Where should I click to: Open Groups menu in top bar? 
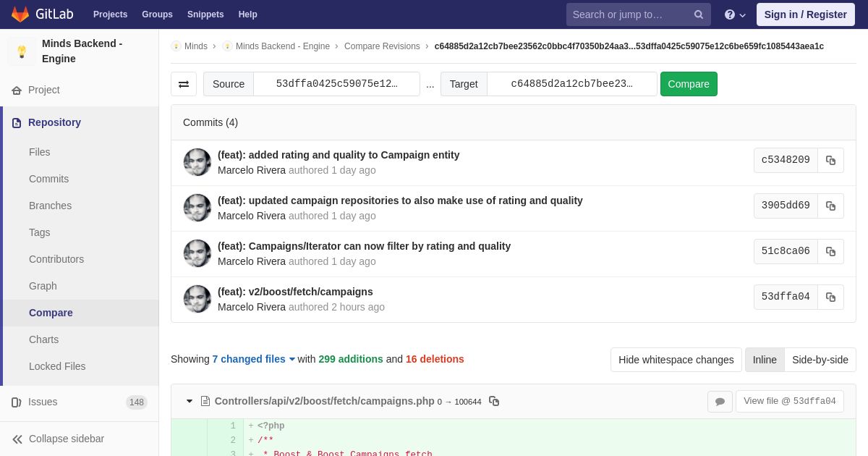[157, 14]
